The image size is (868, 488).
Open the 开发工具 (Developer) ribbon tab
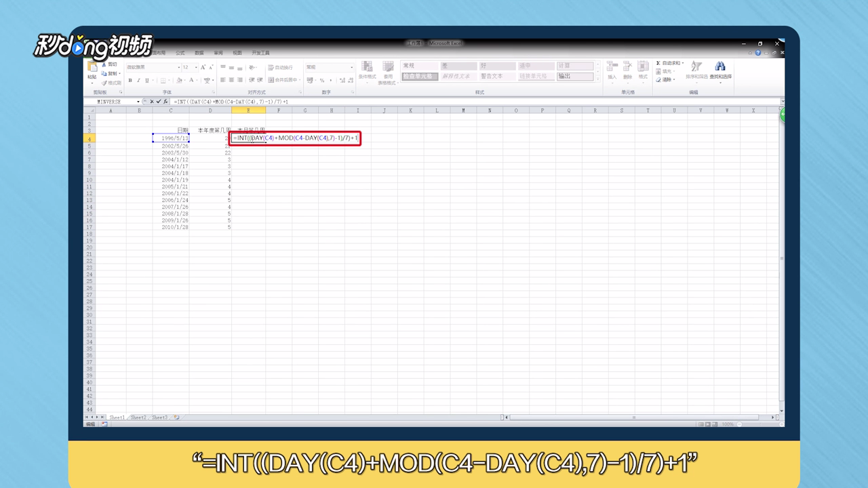pos(260,53)
